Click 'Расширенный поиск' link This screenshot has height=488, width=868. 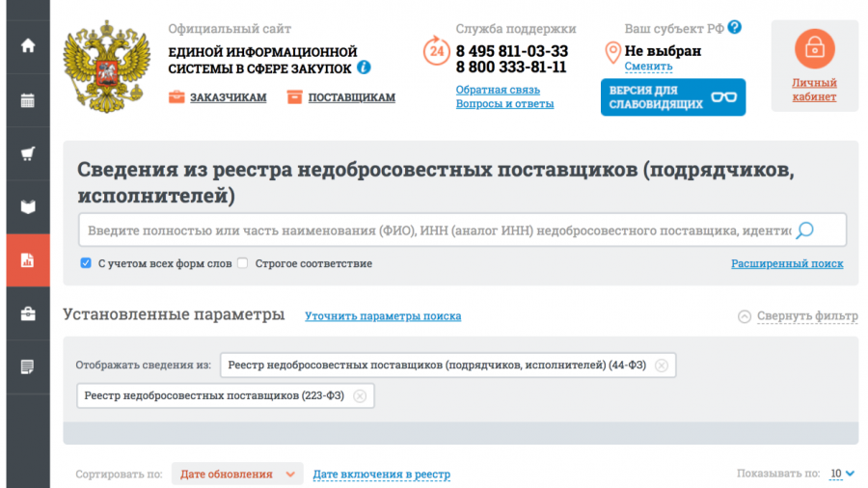point(786,263)
